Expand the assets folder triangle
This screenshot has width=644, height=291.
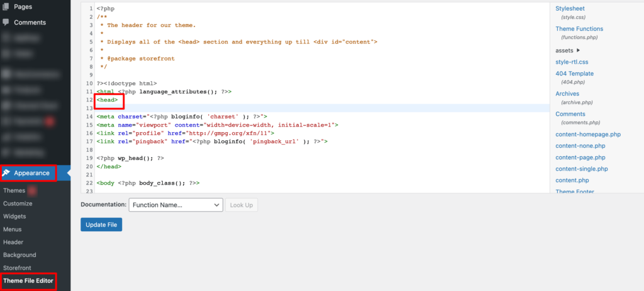click(x=579, y=50)
